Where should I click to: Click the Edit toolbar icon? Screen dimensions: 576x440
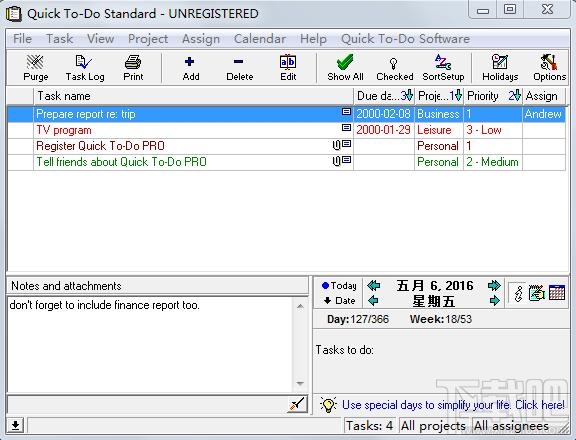point(288,68)
